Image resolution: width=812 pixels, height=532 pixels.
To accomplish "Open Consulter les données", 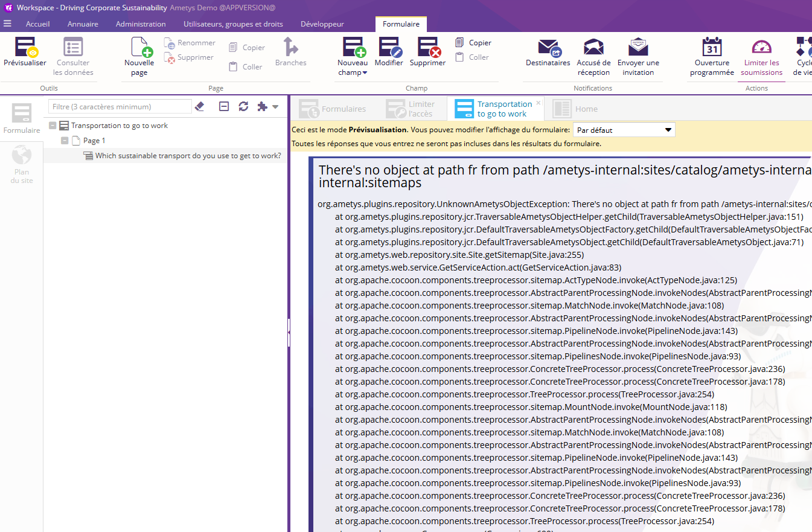I will coord(73,57).
